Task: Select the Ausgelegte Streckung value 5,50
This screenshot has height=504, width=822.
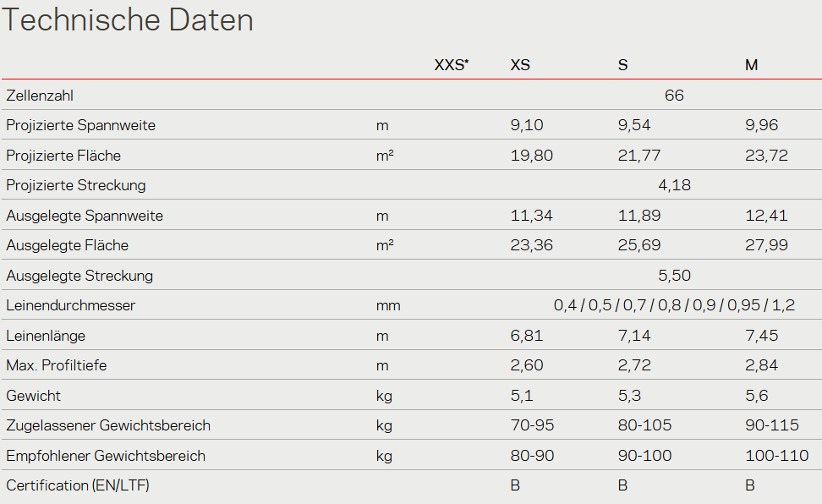Action: [x=674, y=276]
